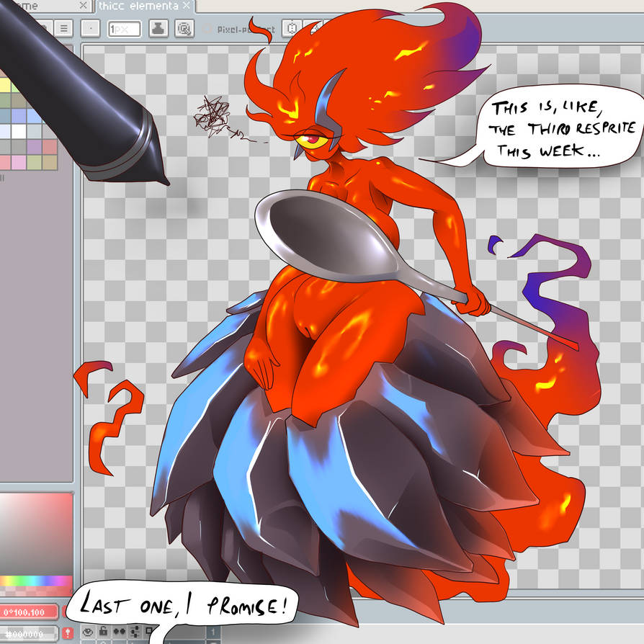Pick a hue from the rainbow color bar

coord(36,581)
